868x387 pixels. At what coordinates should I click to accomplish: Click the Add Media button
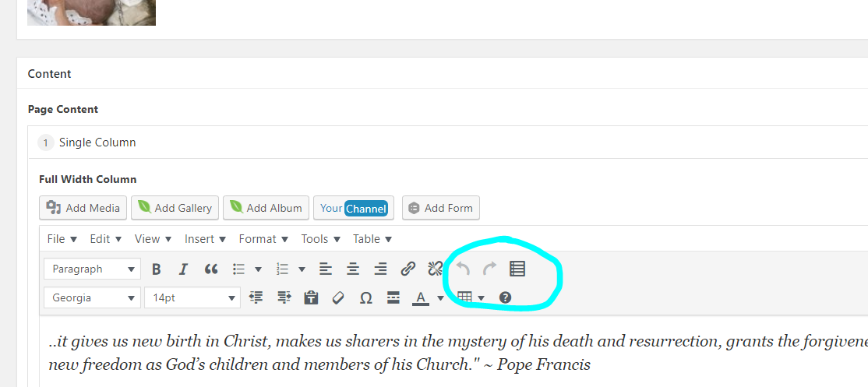pos(83,208)
